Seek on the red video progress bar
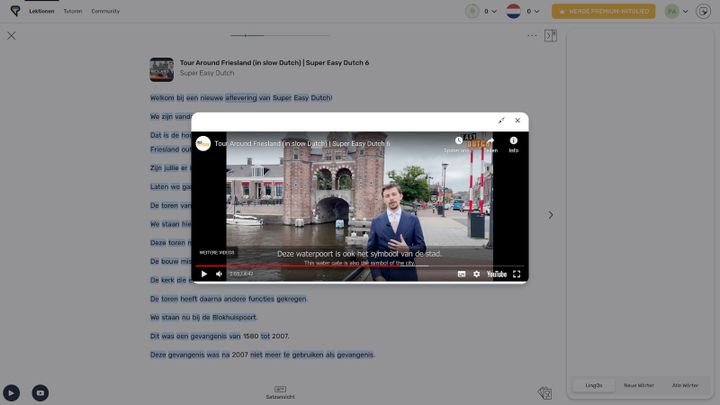The image size is (720, 405). tap(359, 266)
